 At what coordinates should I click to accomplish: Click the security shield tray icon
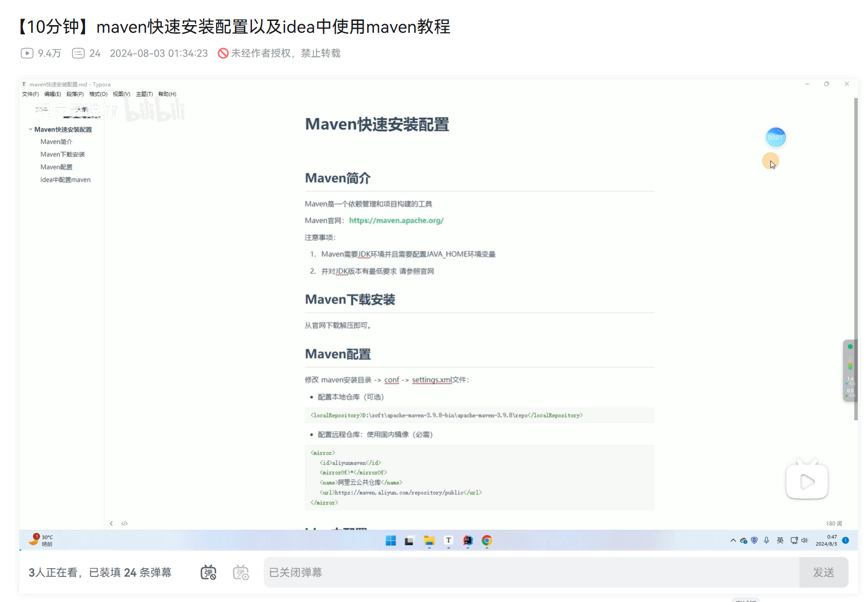754,541
